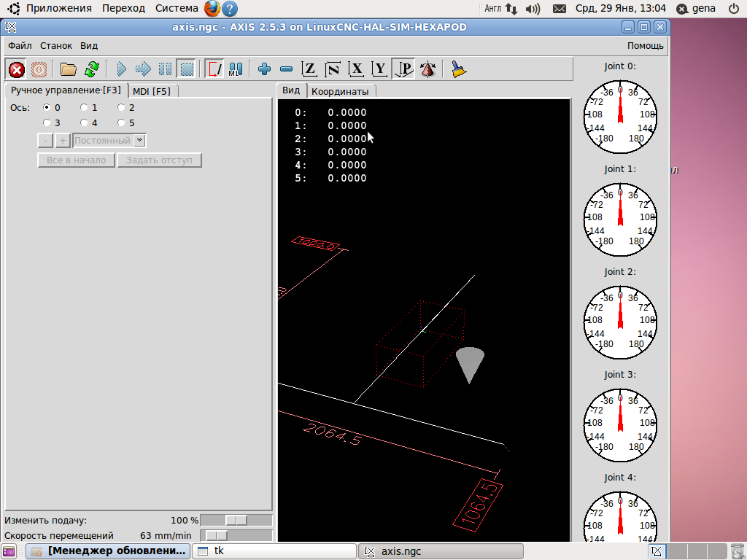The width and height of the screenshot is (747, 560).
Task: Open the Станок menu
Action: (56, 45)
